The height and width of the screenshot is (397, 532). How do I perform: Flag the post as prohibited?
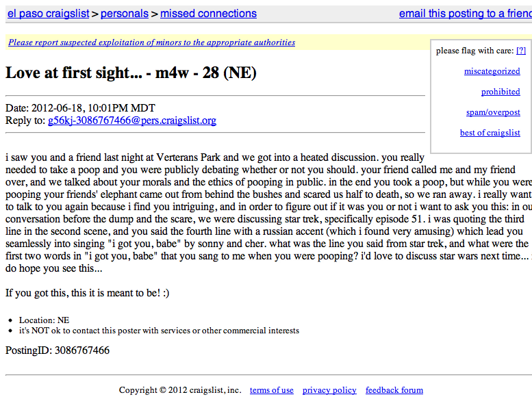click(501, 92)
